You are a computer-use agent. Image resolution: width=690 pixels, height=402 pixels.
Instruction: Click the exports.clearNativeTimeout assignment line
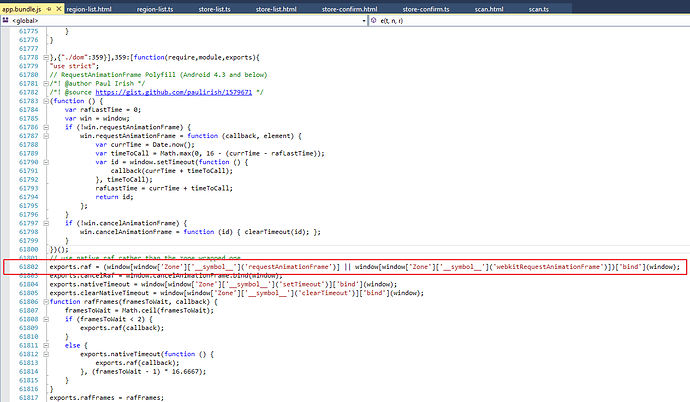(x=237, y=293)
